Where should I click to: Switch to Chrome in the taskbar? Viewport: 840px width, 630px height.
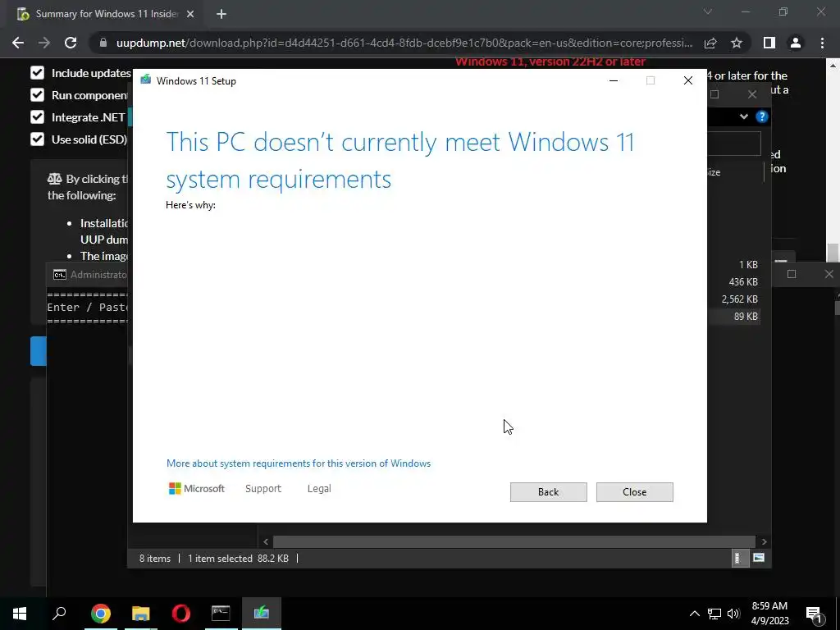tap(101, 614)
